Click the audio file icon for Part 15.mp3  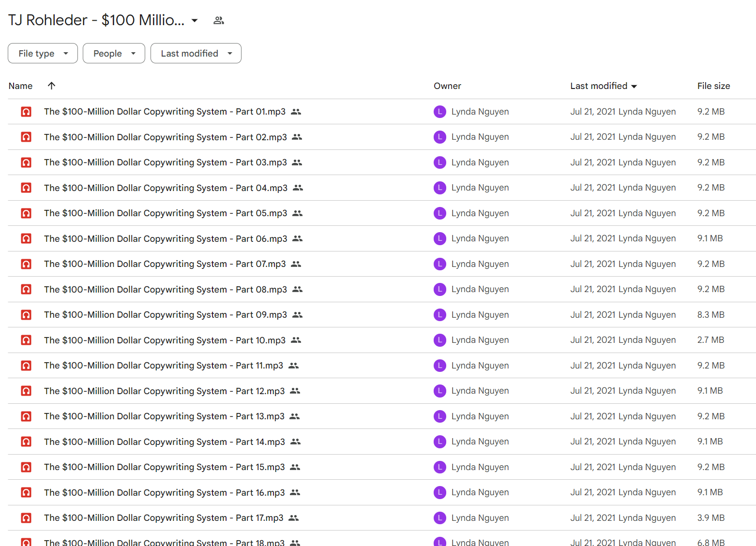tap(26, 467)
